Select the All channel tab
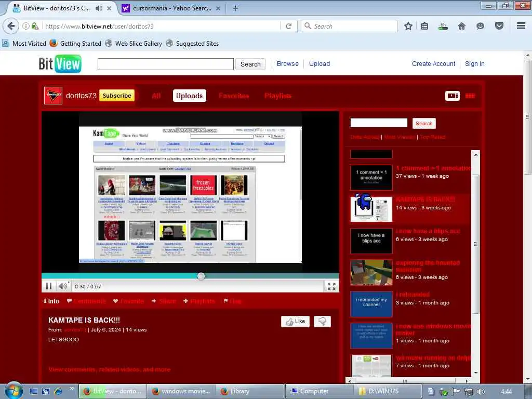Viewport: 532px width, 399px height. click(156, 96)
